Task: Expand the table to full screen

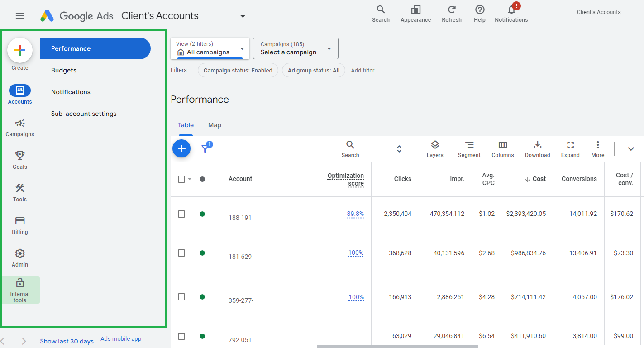Action: click(x=570, y=149)
